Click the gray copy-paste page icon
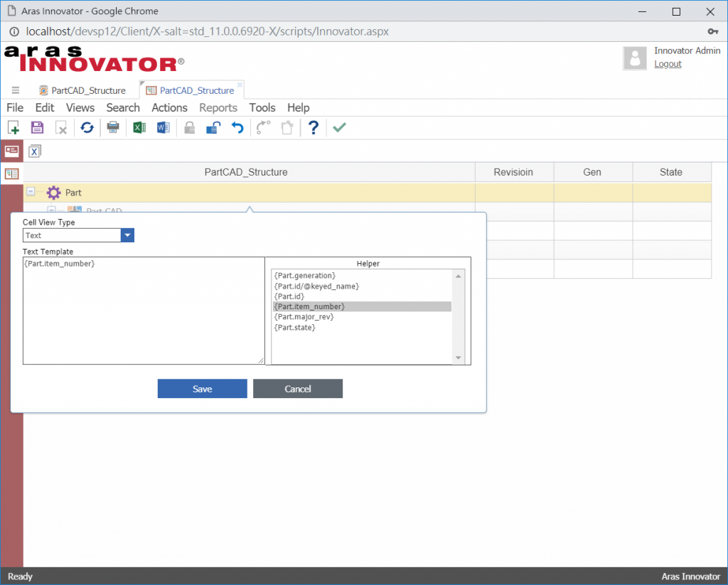Viewport: 728px width, 585px height. [287, 127]
